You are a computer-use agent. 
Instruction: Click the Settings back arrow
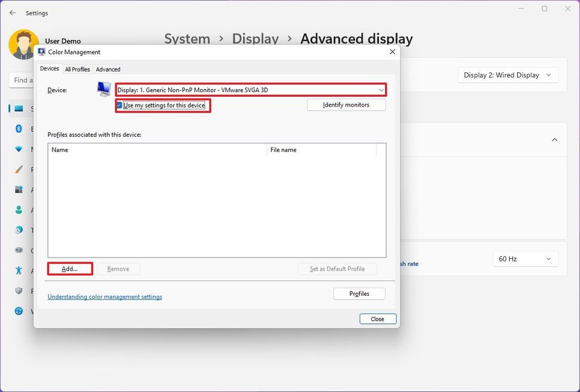(13, 13)
